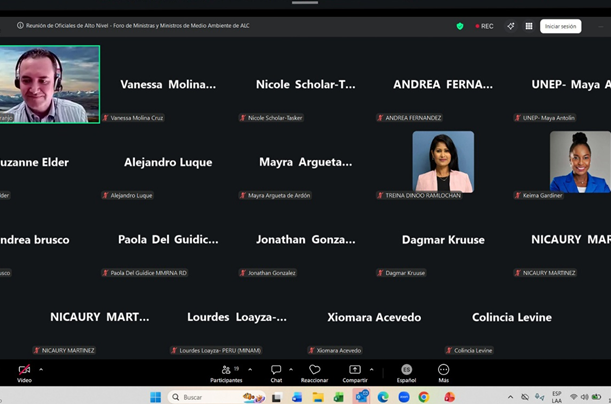
Task: Click the REC recording indicator
Action: coord(484,26)
